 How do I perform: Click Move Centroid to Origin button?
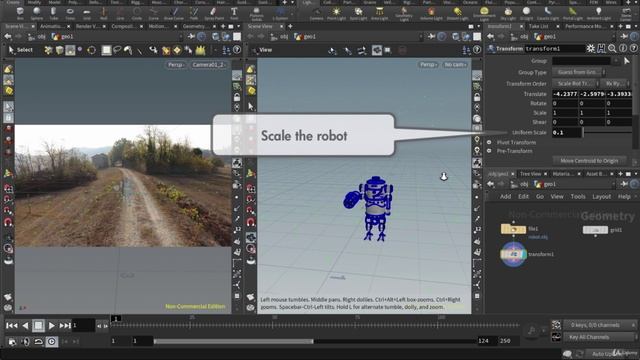pyautogui.click(x=589, y=161)
